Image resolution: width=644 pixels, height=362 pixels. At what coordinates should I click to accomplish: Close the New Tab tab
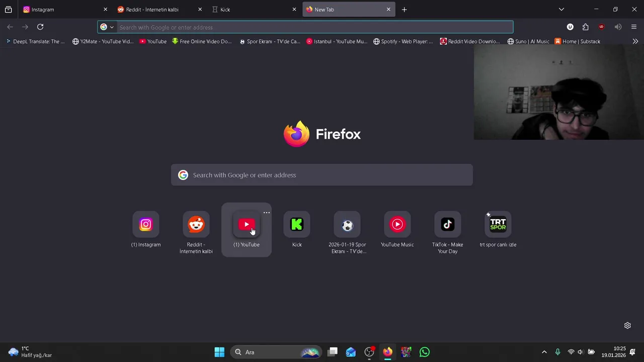[x=388, y=10]
